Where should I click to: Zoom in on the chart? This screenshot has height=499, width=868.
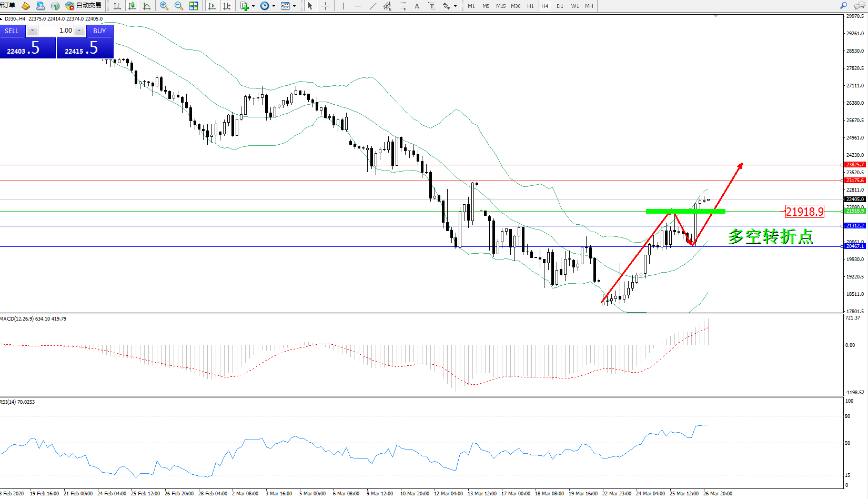(x=164, y=6)
